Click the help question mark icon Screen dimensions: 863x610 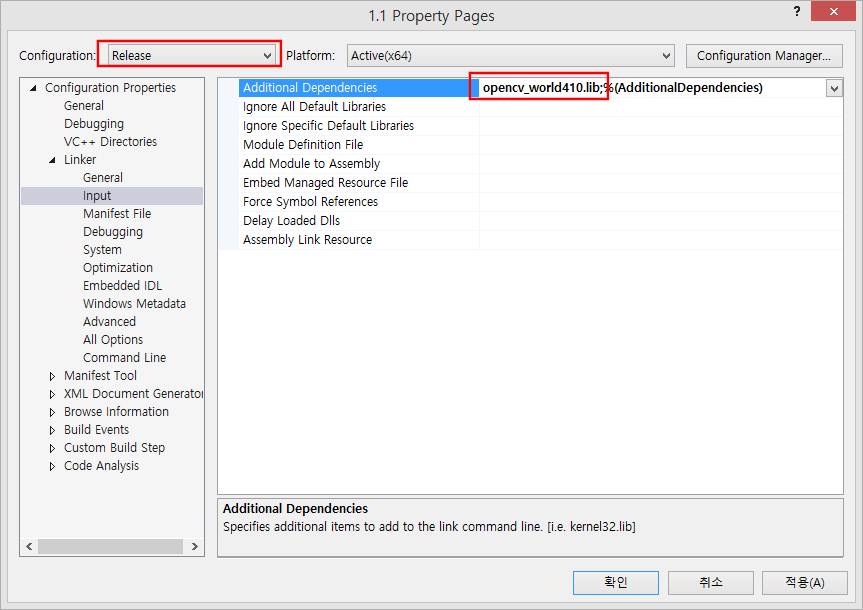coord(796,12)
